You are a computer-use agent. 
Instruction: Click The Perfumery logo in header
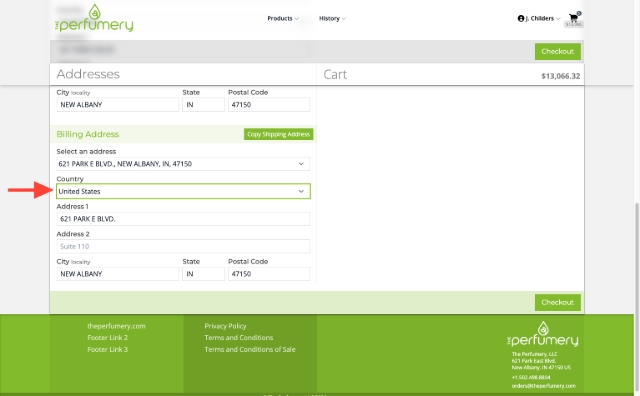pyautogui.click(x=94, y=18)
